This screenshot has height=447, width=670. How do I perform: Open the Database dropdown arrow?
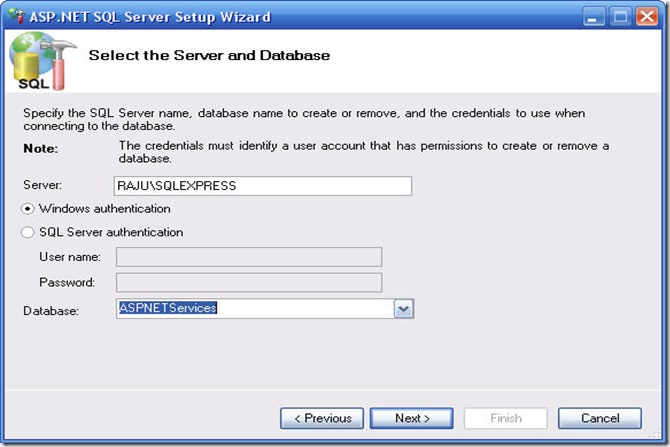[403, 309]
